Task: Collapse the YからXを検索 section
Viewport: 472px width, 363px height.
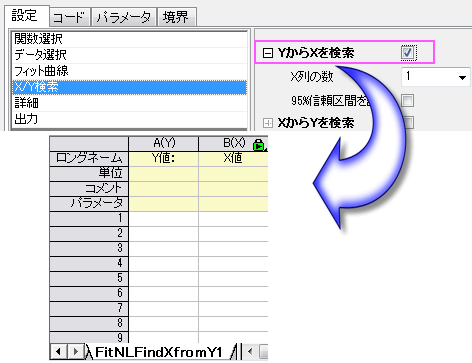Action: [268, 53]
